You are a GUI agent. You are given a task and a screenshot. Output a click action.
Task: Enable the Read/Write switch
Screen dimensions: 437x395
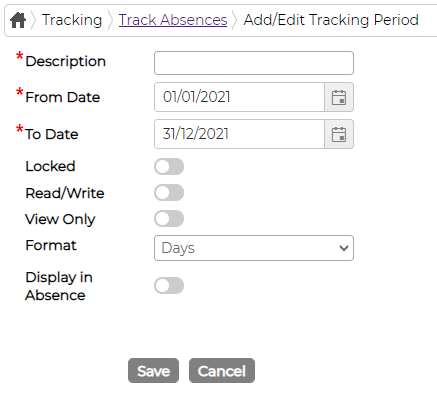(x=169, y=193)
